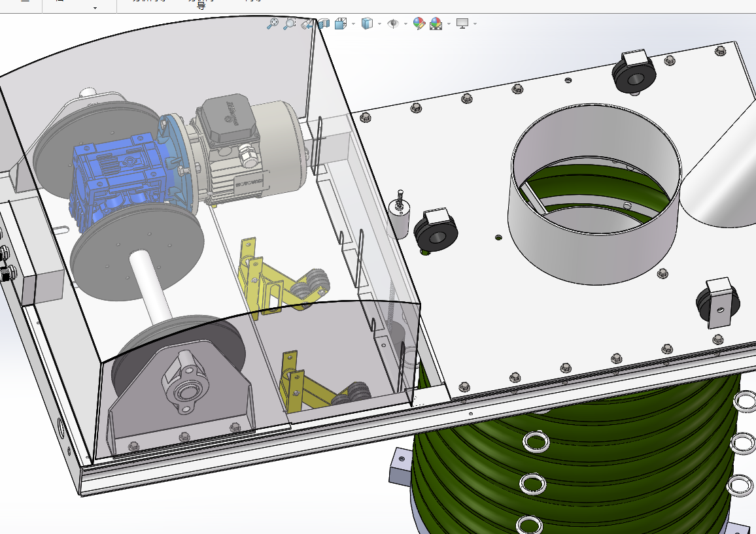Activate the Zoom to Area tool
This screenshot has height=534, width=756.
(x=289, y=24)
